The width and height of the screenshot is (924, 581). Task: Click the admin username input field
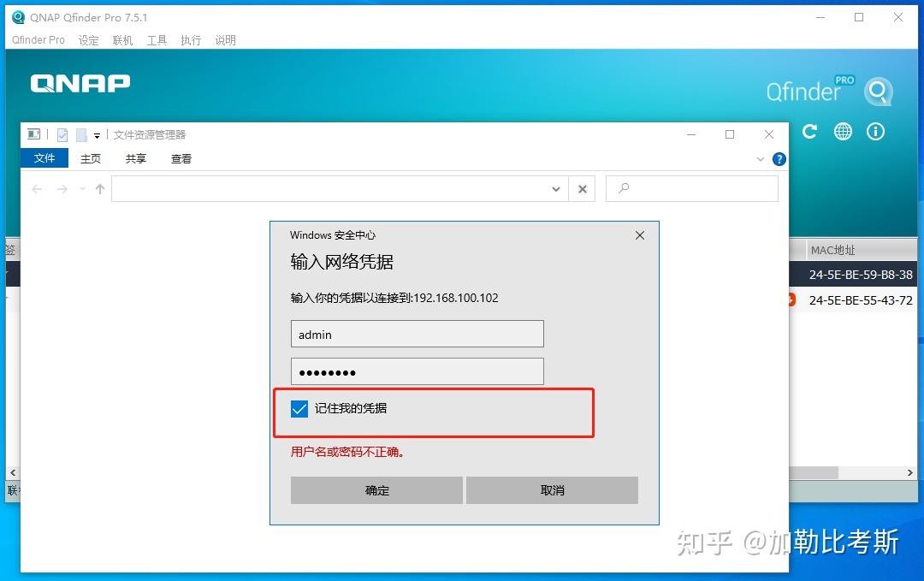[417, 334]
